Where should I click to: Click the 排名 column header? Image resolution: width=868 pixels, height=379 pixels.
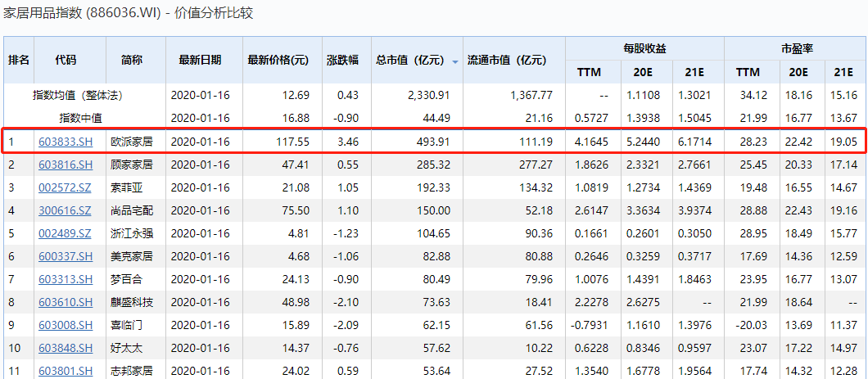tap(19, 61)
